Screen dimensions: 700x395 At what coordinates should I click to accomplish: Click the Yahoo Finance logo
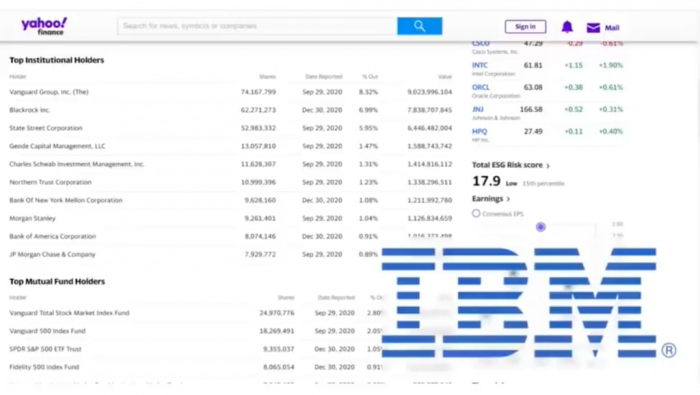click(x=44, y=26)
